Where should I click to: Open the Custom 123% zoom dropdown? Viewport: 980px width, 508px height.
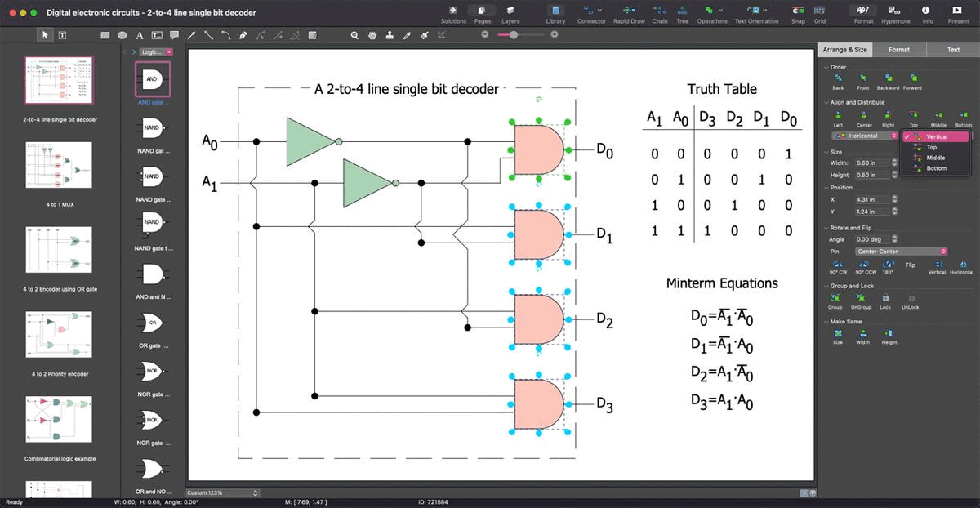222,493
